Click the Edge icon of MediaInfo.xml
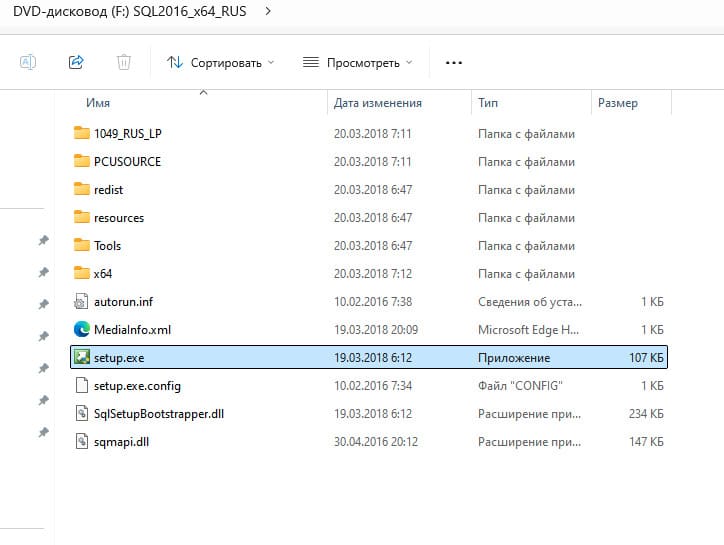724x545 pixels. pos(82,329)
